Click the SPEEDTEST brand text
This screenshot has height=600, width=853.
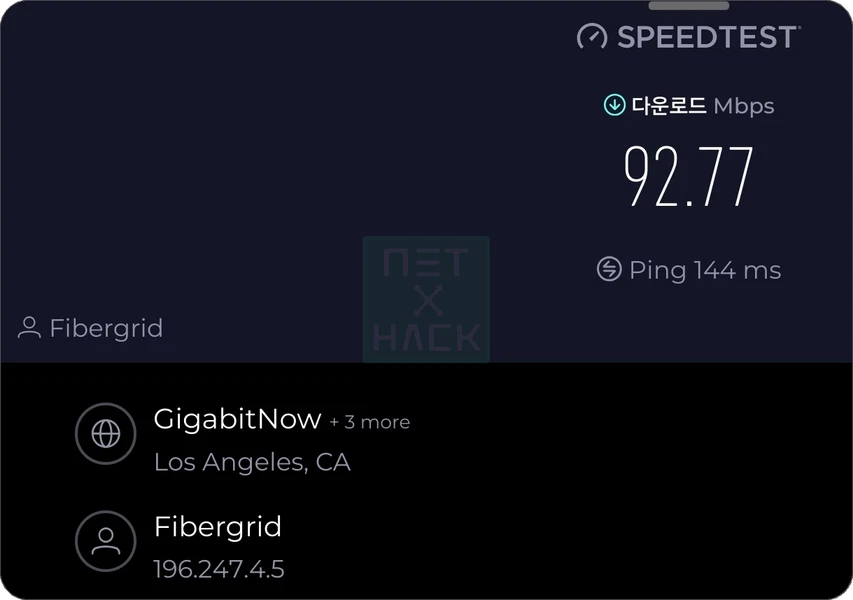(x=707, y=37)
